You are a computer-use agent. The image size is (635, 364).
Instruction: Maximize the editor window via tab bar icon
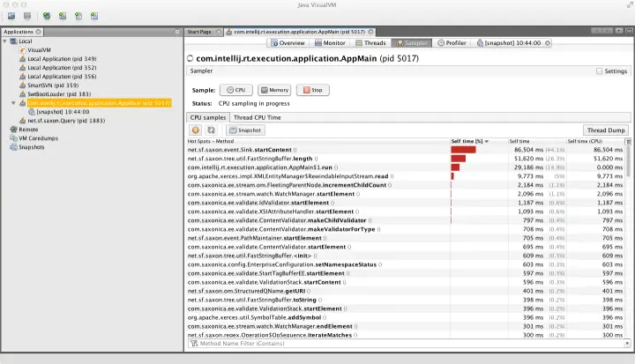(x=629, y=31)
